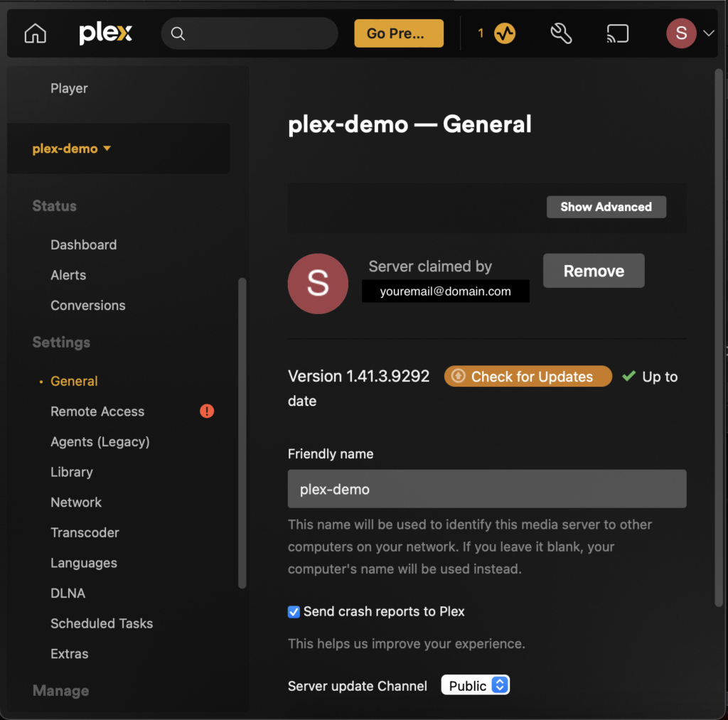Open Extras settings
Viewport: 728px width, 720px height.
tap(69, 654)
